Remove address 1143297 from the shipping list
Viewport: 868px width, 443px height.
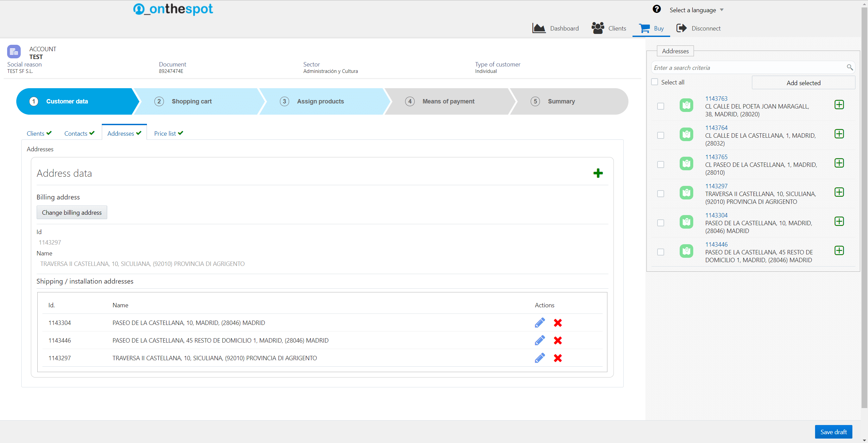click(558, 358)
